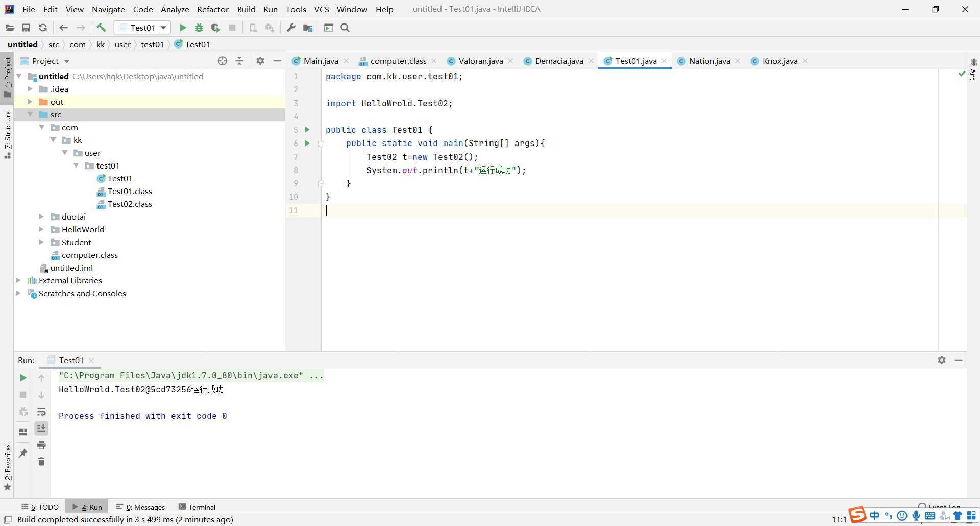980x526 pixels.
Task: Expand the duotai package
Action: [x=41, y=217]
